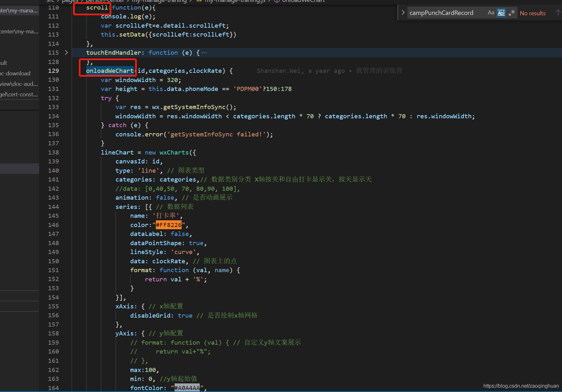Click line number 164 in the gutter
The height and width of the screenshot is (392, 562).
click(53, 388)
